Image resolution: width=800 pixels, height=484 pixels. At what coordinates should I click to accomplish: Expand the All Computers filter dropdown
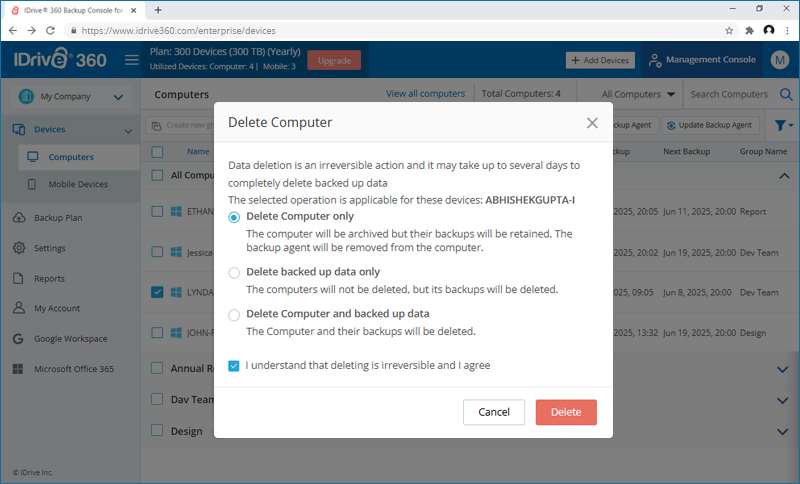(638, 95)
